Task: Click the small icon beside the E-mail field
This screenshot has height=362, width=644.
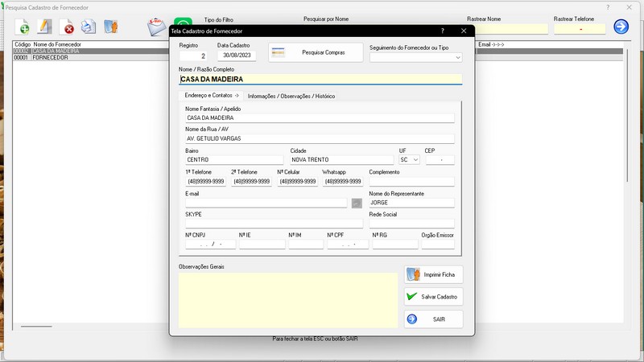Action: click(357, 203)
